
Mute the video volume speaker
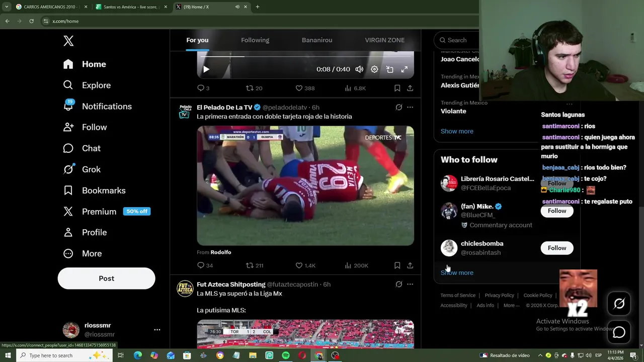point(359,69)
